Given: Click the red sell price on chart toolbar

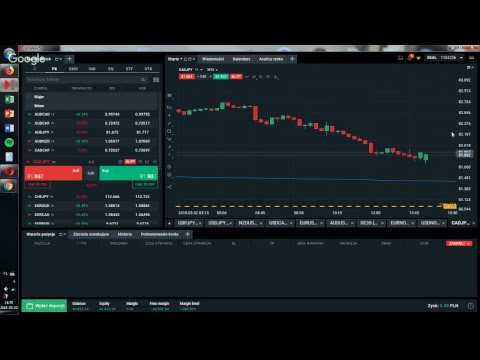Looking at the screenshot, I should pyautogui.click(x=187, y=77).
